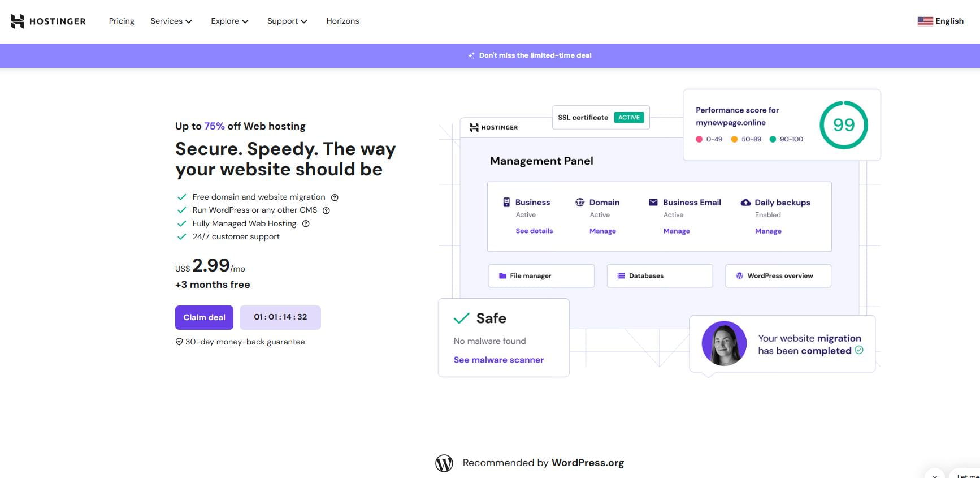This screenshot has width=980, height=478.
Task: Click the US$ 2.99/mo price
Action: (x=210, y=265)
